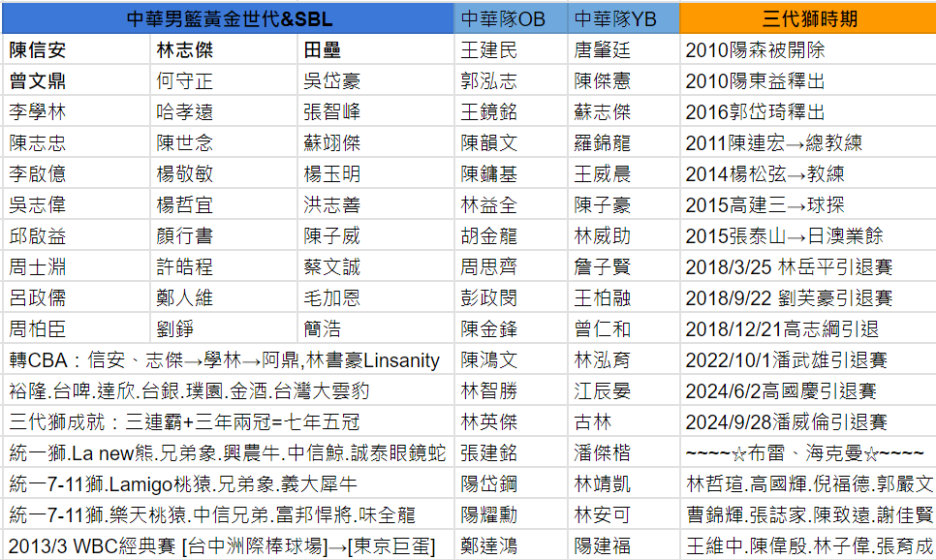Click cell 2018/3/25 林岳平引退賽
The width and height of the screenshot is (936, 560).
click(808, 266)
